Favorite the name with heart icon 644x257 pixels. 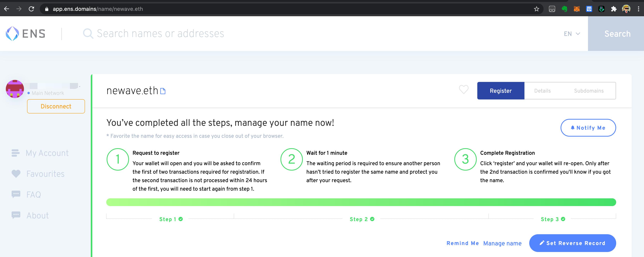[464, 89]
